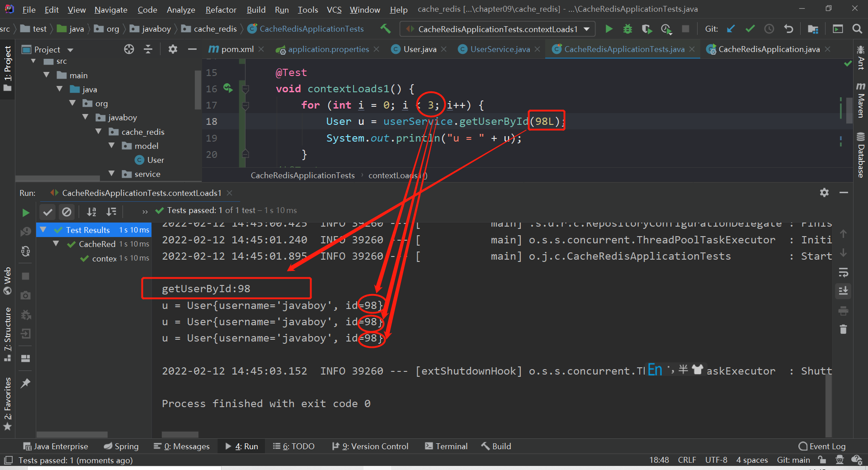Click CRLF line separator in status bar
The height and width of the screenshot is (470, 868).
(687, 460)
